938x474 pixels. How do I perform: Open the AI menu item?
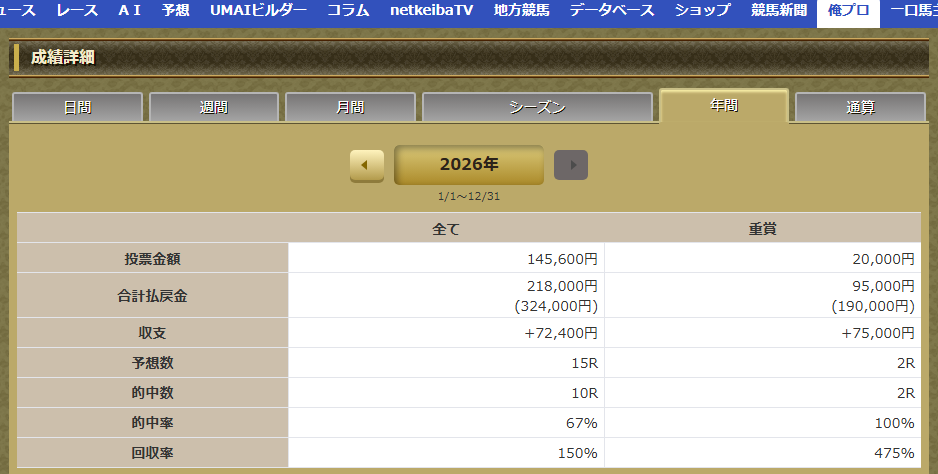click(129, 11)
